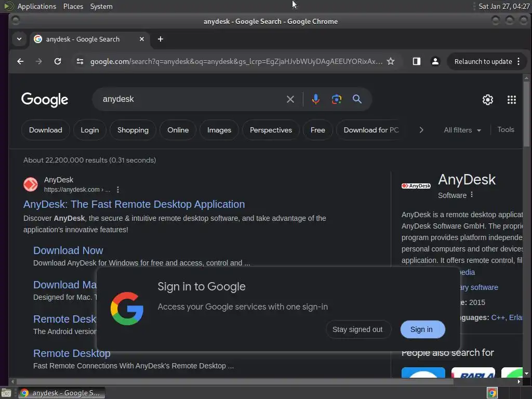Click the Relaunch to update button
The height and width of the screenshot is (399, 532).
coord(483,61)
